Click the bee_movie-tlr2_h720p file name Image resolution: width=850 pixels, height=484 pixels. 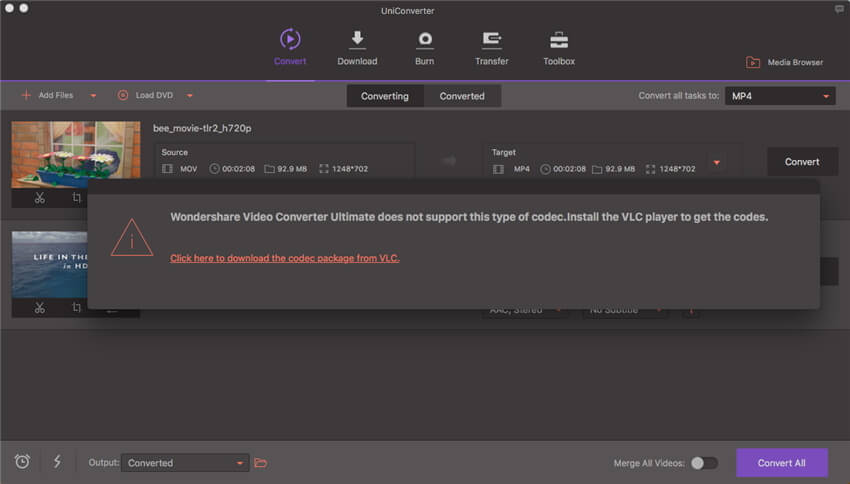[x=202, y=128]
